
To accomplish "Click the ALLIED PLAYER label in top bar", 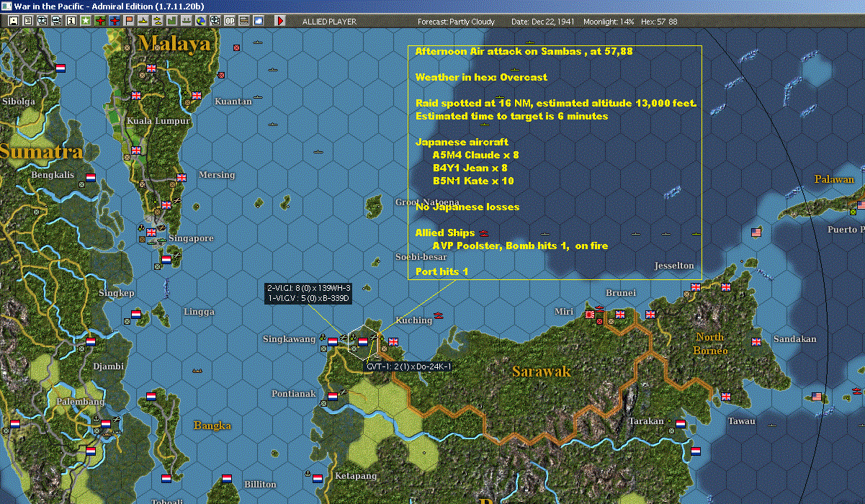I will (329, 22).
